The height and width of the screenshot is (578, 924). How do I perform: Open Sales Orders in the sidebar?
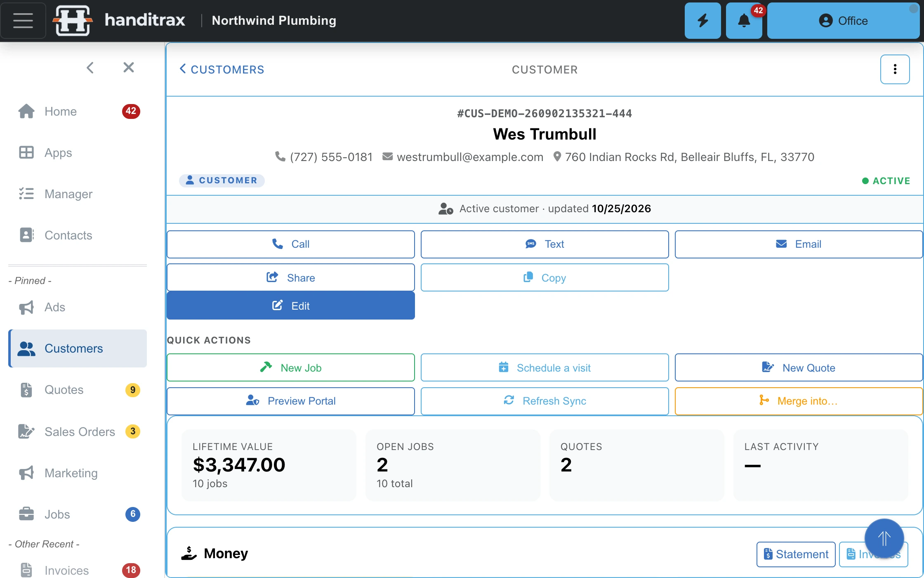pyautogui.click(x=78, y=431)
